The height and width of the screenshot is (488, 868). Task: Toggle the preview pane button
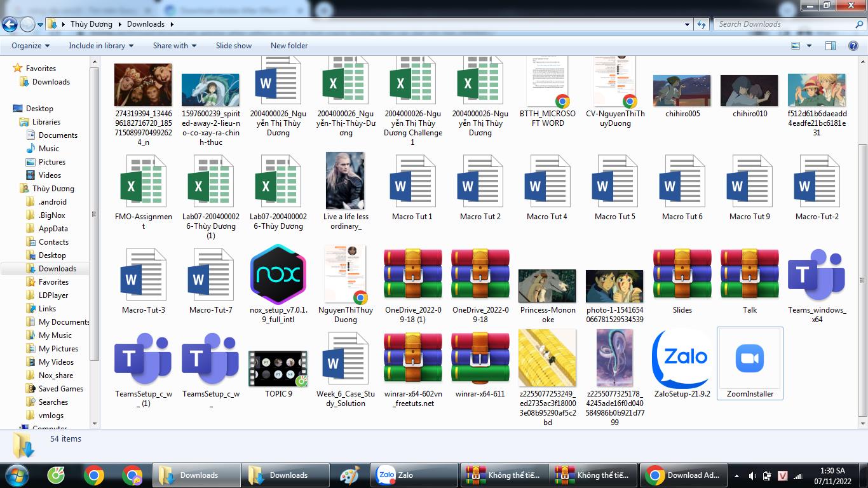tap(830, 46)
